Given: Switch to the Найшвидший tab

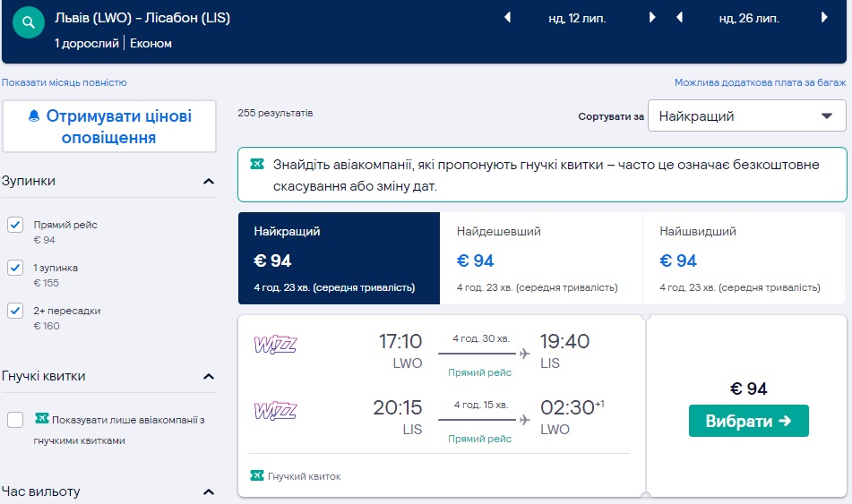Looking at the screenshot, I should 744,258.
